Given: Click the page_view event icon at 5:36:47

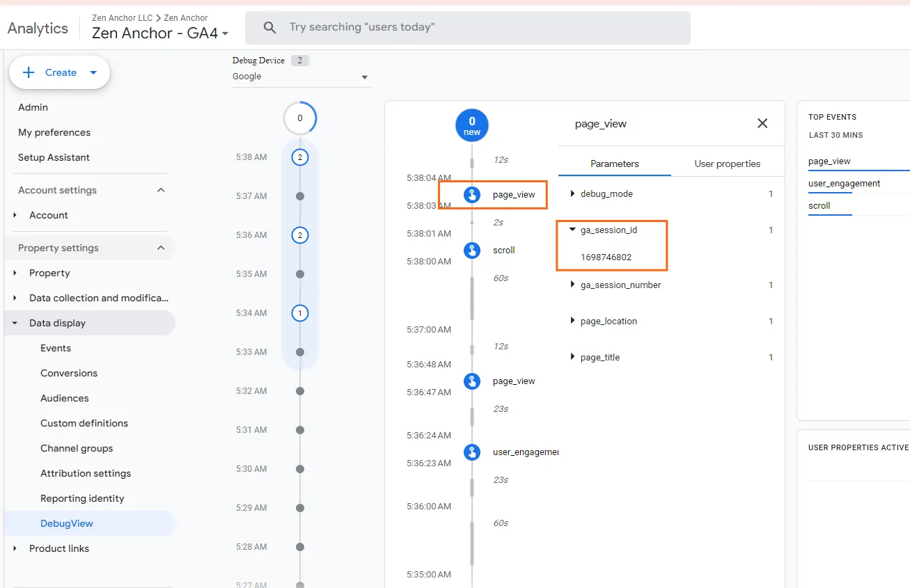Looking at the screenshot, I should tap(472, 381).
